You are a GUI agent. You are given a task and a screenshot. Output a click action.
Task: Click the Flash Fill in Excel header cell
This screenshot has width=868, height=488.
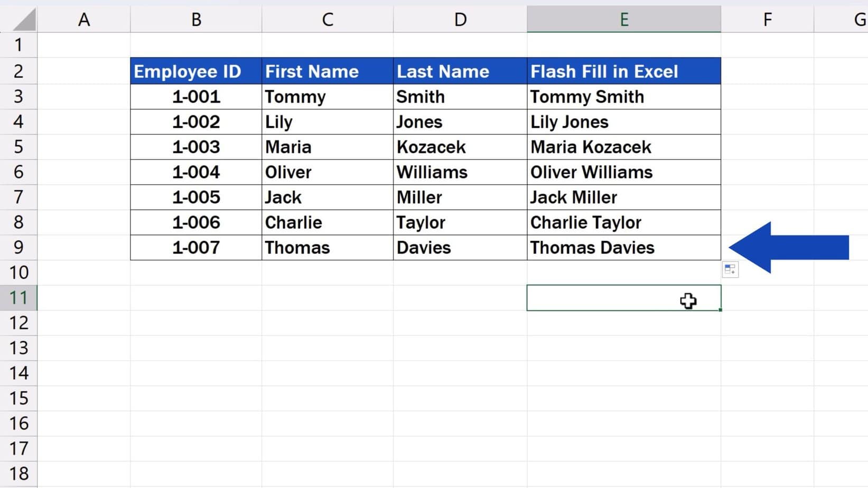point(624,71)
